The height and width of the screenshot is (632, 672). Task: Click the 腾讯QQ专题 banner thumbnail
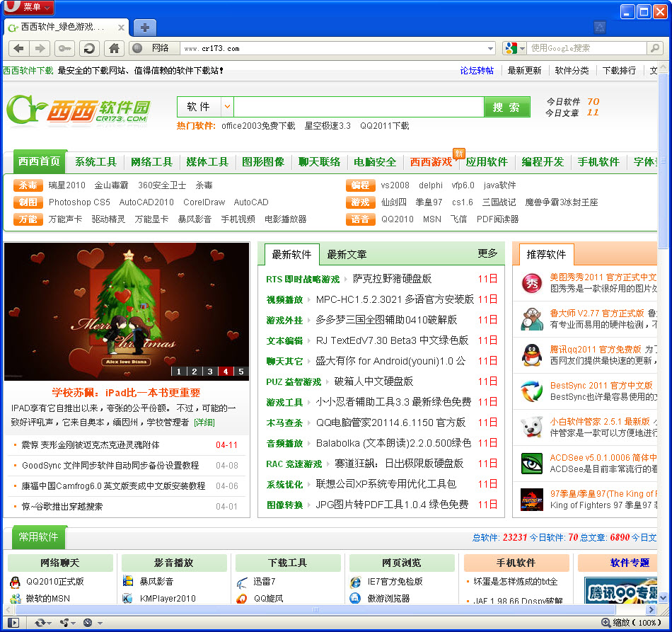pyautogui.click(x=622, y=591)
